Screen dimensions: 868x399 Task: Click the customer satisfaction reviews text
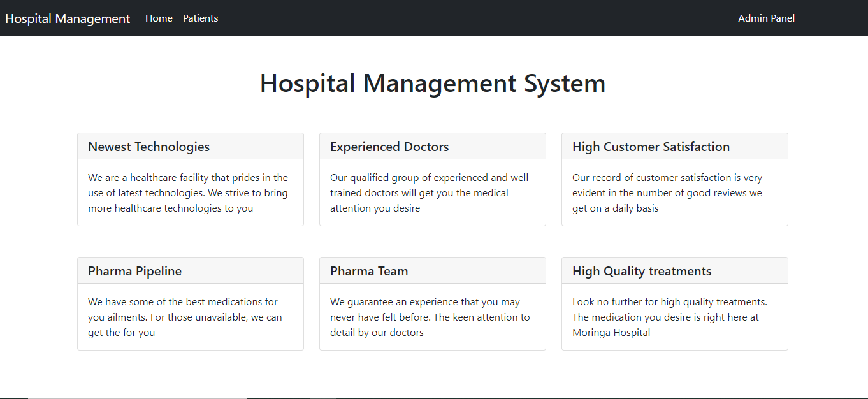[667, 192]
